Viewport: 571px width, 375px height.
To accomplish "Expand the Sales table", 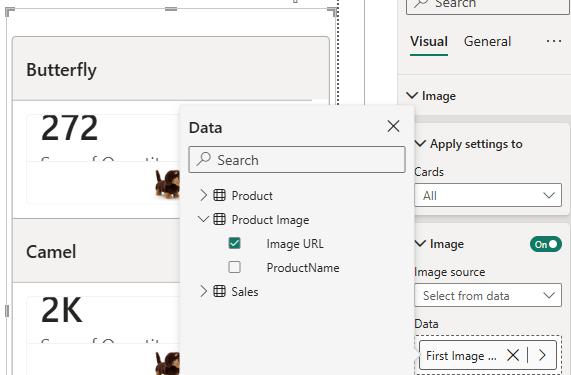I will (x=203, y=291).
